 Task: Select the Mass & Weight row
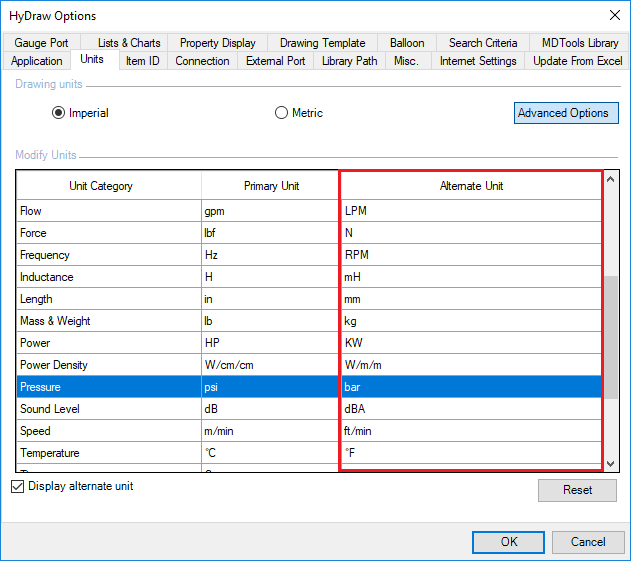(x=109, y=321)
